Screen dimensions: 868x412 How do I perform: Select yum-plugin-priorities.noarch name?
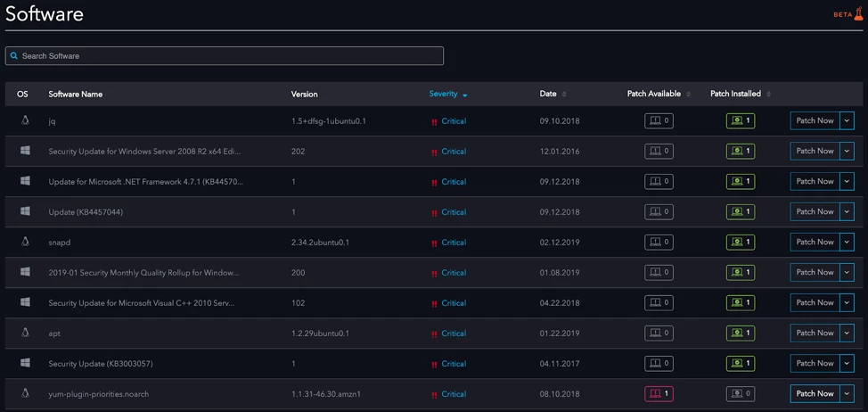click(x=99, y=394)
